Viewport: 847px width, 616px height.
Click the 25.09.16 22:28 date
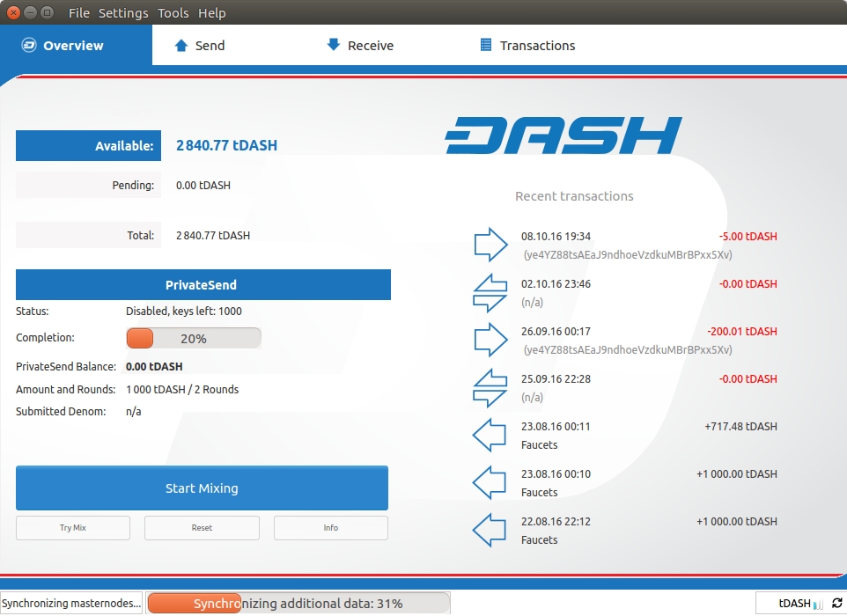(x=556, y=378)
